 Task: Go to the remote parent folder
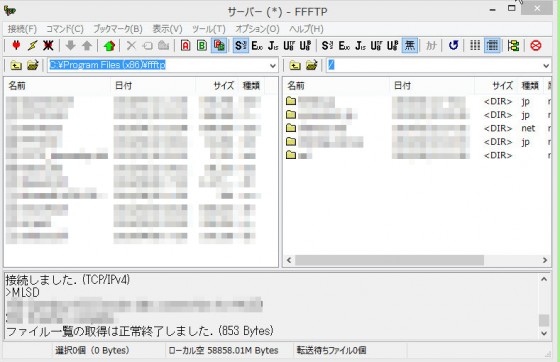(x=295, y=66)
